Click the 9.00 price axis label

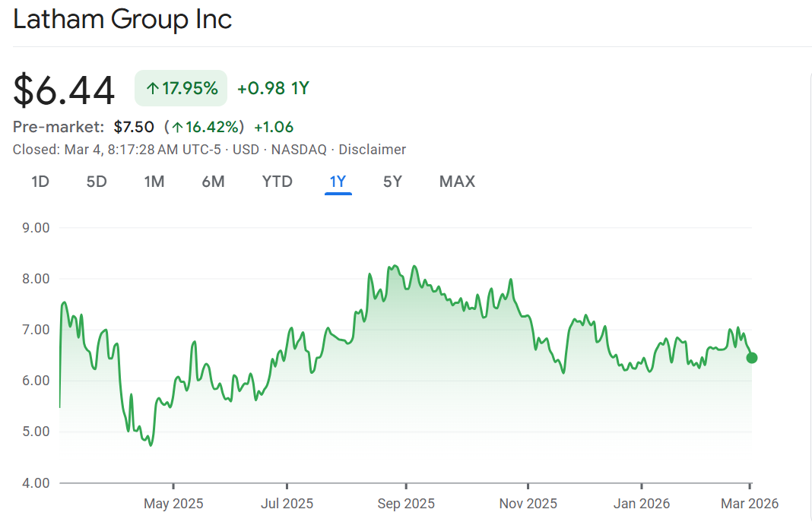pos(31,227)
